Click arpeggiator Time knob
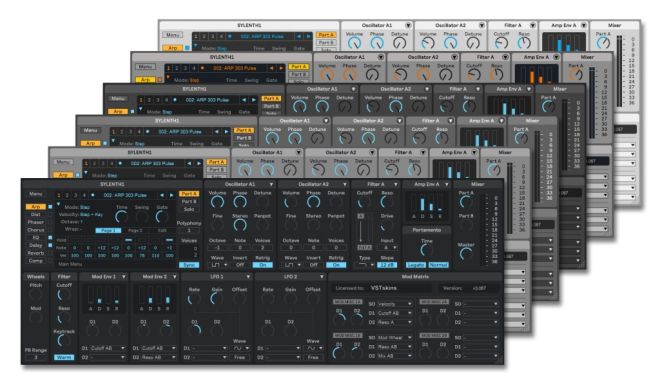The height and width of the screenshot is (385, 660). click(121, 217)
